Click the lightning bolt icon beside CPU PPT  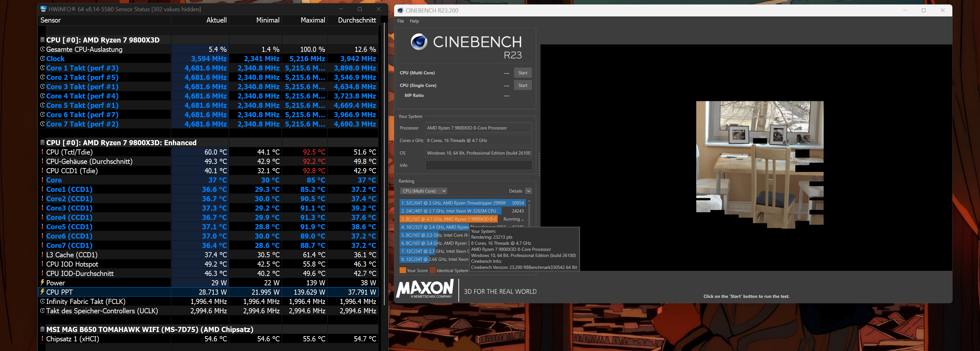[42, 292]
